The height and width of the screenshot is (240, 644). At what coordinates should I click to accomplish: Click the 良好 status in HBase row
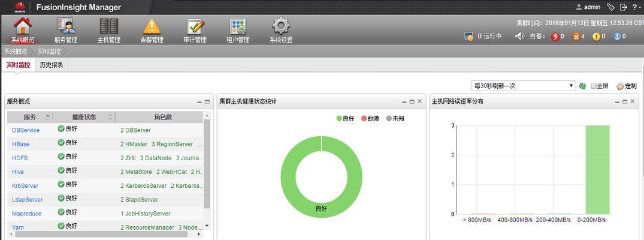point(67,142)
